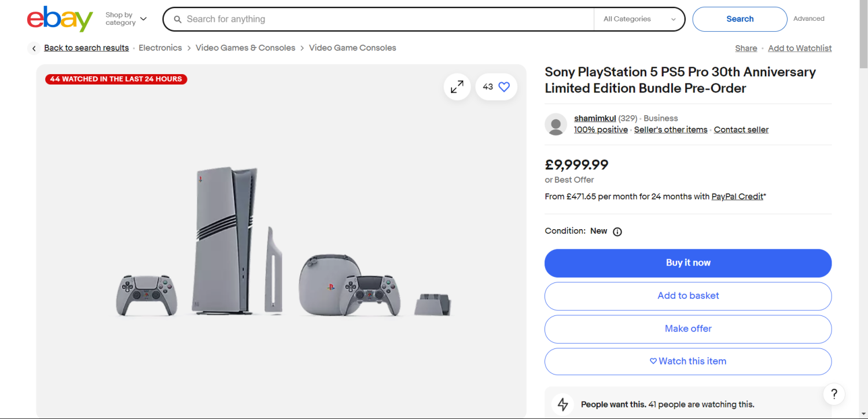
Task: Expand the Shop by category menu
Action: [126, 19]
